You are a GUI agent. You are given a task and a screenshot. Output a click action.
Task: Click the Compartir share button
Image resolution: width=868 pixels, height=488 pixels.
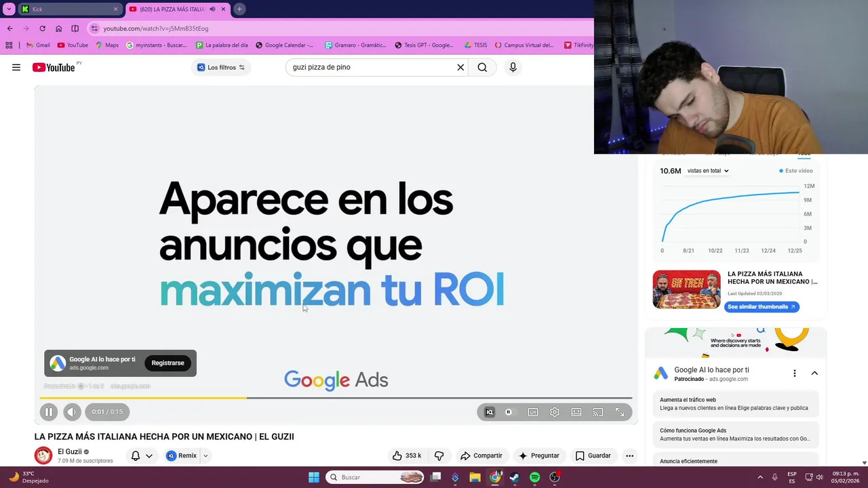(481, 455)
